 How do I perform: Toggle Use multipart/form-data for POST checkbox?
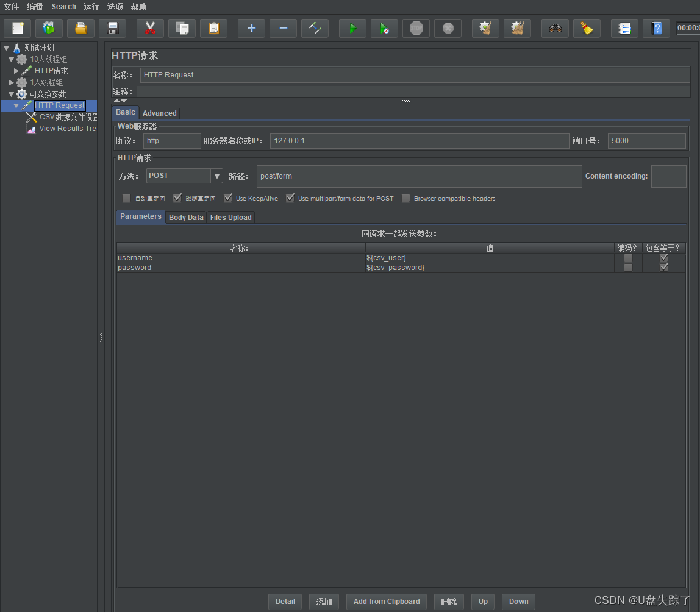[x=290, y=197]
